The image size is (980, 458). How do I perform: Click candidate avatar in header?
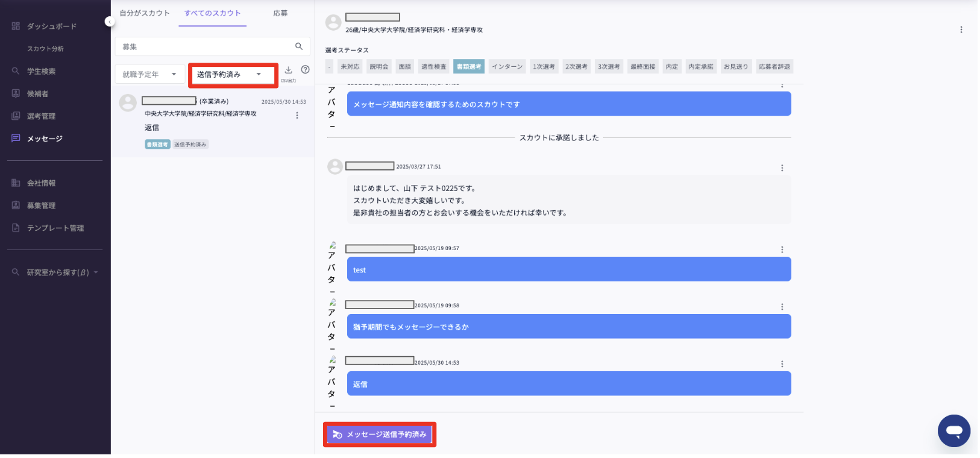(x=333, y=23)
